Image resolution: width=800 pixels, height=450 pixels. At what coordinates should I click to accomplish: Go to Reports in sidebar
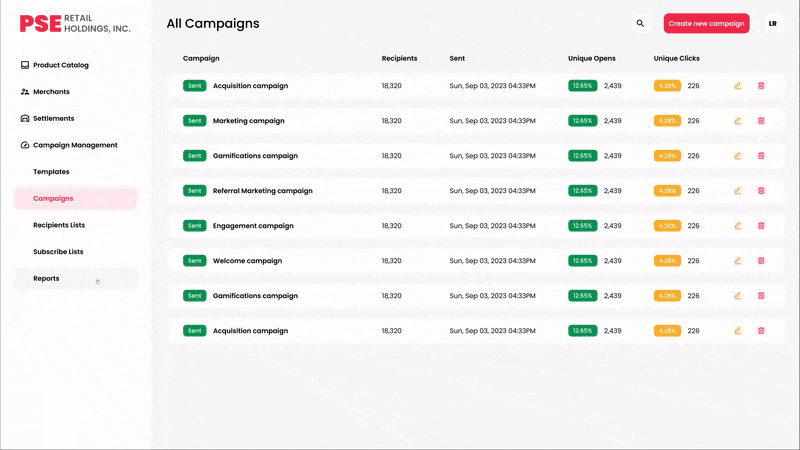pyautogui.click(x=46, y=279)
